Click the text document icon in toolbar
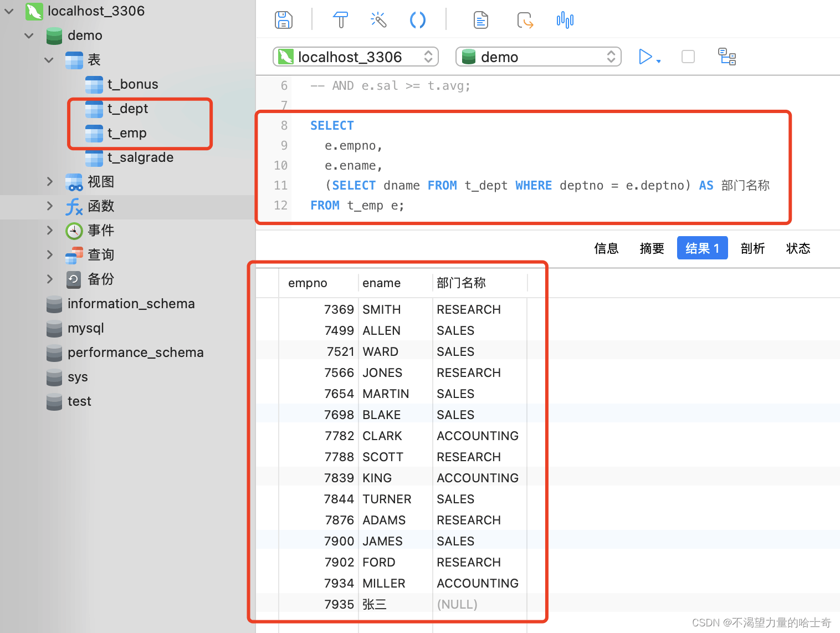The height and width of the screenshot is (633, 840). click(x=480, y=21)
